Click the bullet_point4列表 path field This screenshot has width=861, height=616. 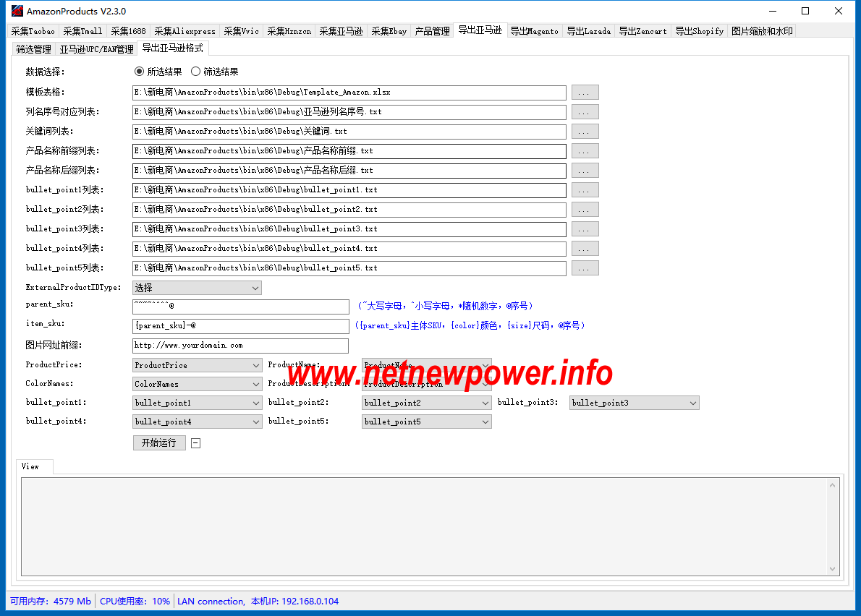[x=349, y=249]
